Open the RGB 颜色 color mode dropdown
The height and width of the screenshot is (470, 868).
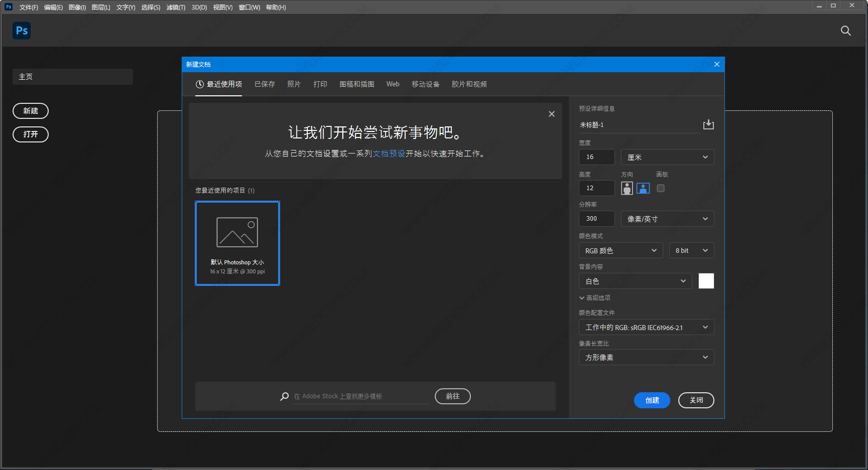pos(621,250)
